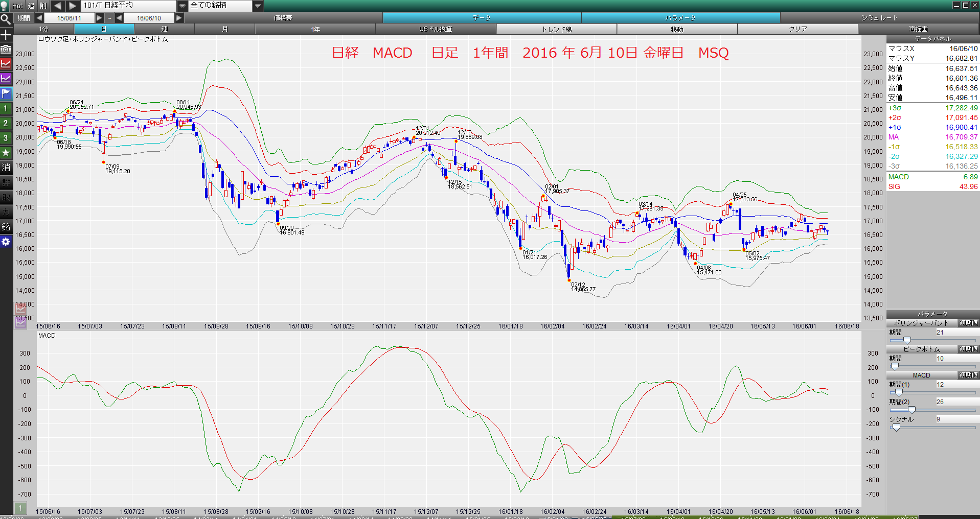The height and width of the screenshot is (519, 980).
Task: Adjust the MACD 期間(1) slider
Action: pos(899,392)
